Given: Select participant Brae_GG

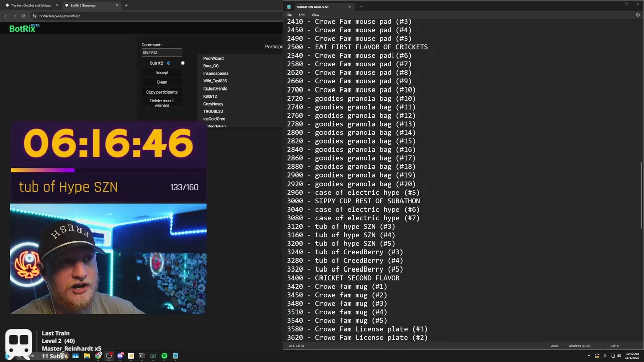Looking at the screenshot, I should [x=211, y=66].
